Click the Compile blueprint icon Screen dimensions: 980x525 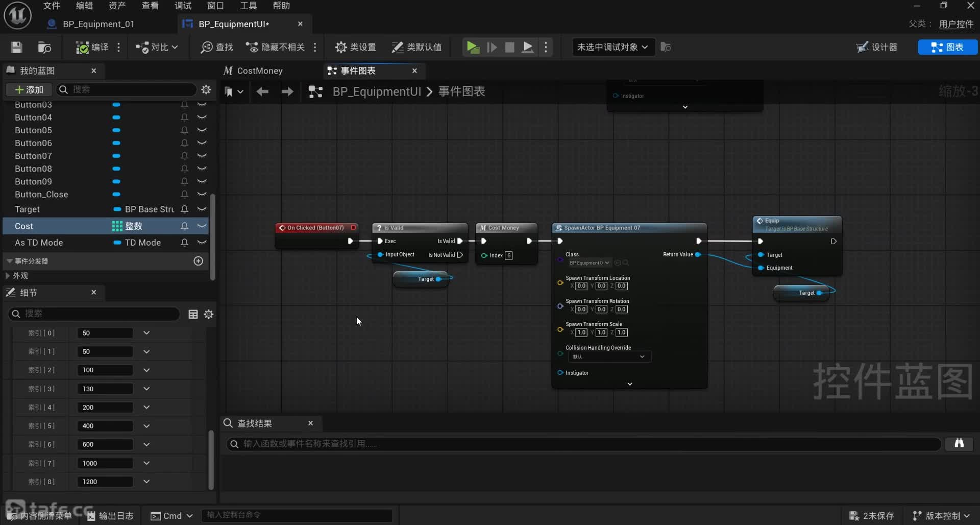pos(82,47)
